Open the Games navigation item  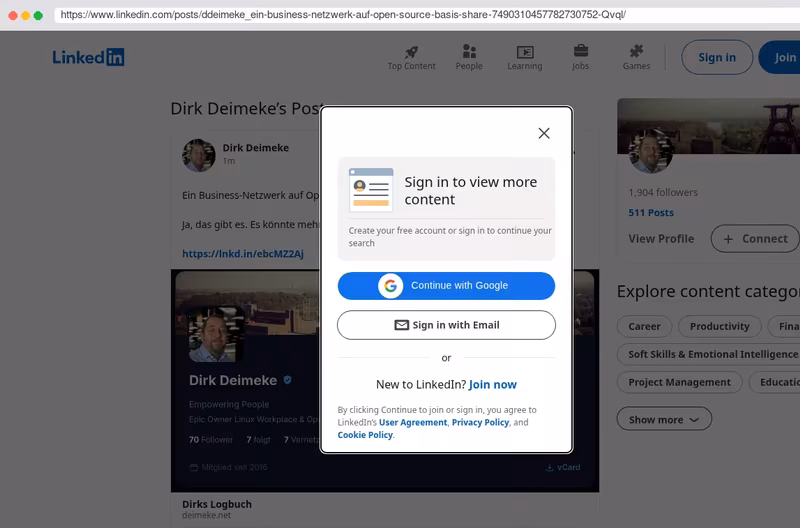(x=636, y=58)
